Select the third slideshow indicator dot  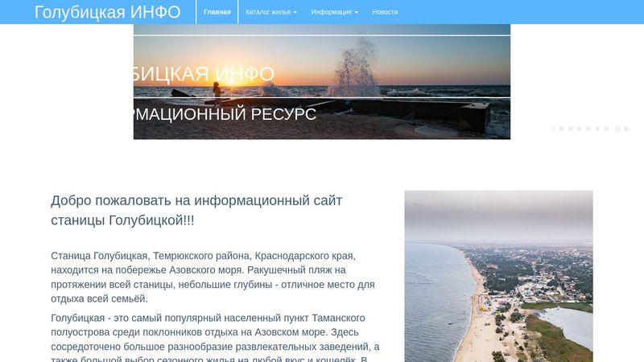(x=571, y=129)
